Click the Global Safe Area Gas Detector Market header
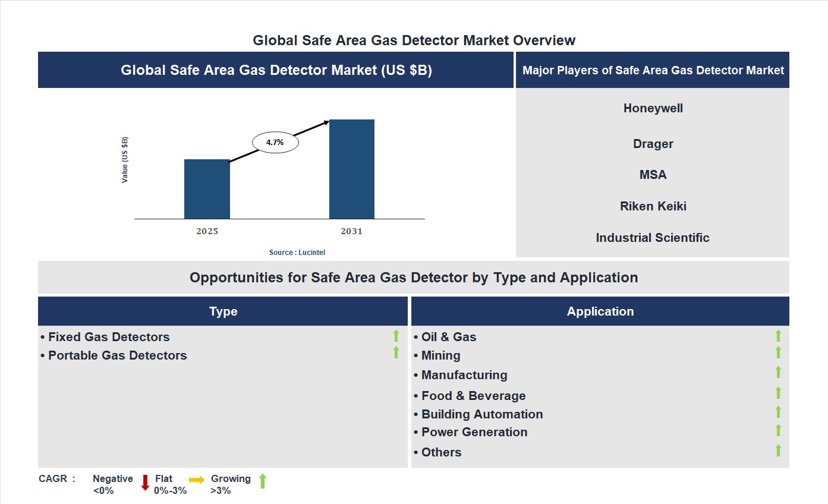The image size is (828, 504). pyautogui.click(x=275, y=70)
